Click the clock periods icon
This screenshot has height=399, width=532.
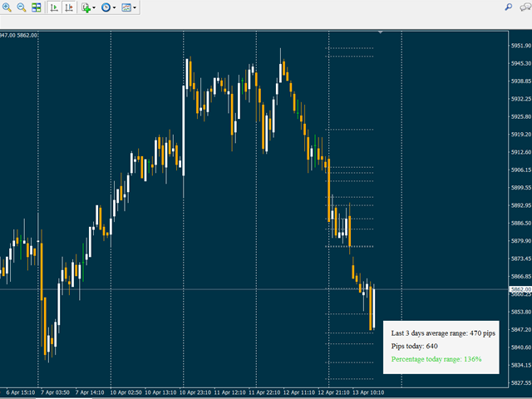[x=106, y=7]
